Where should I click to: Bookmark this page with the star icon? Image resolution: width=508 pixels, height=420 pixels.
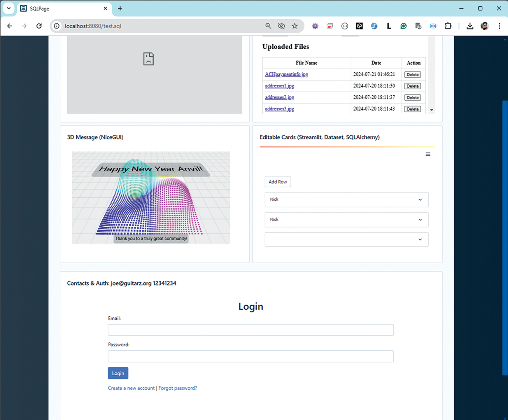[295, 26]
